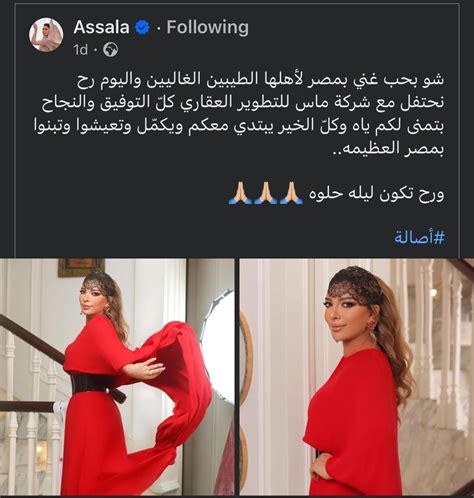Open Assala's round profile picture
474x498 pixels.
(x=46, y=35)
